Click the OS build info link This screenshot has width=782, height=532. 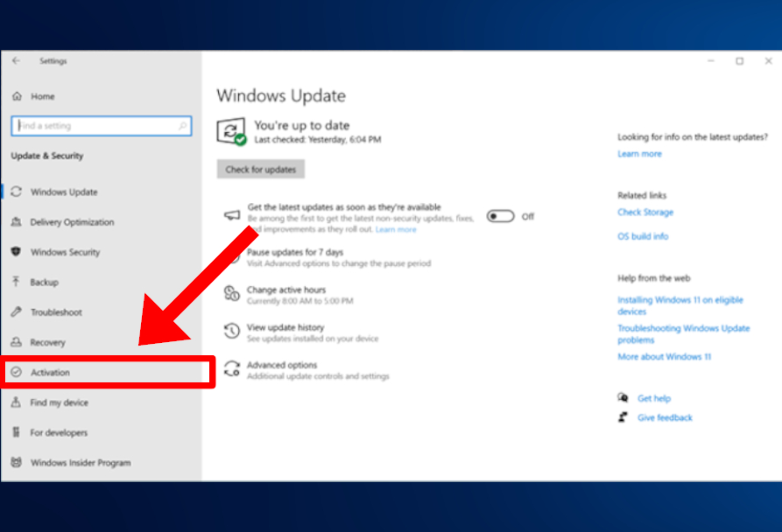[x=642, y=236]
